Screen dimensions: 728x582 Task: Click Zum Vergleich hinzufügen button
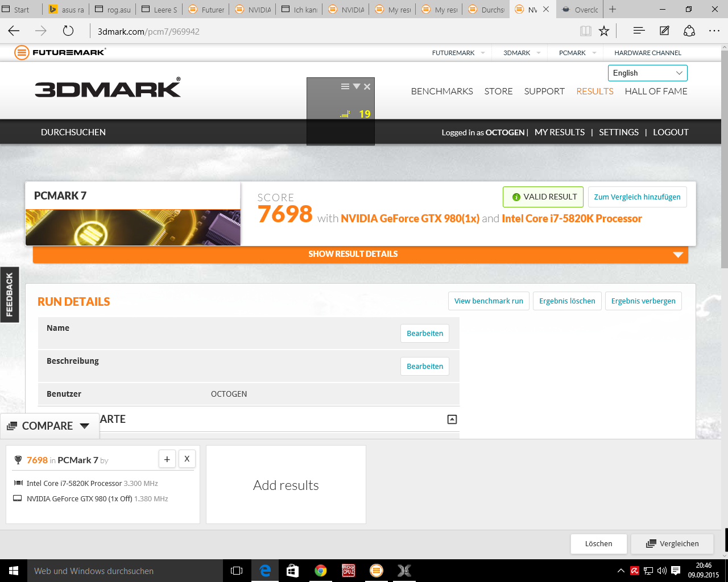point(637,197)
